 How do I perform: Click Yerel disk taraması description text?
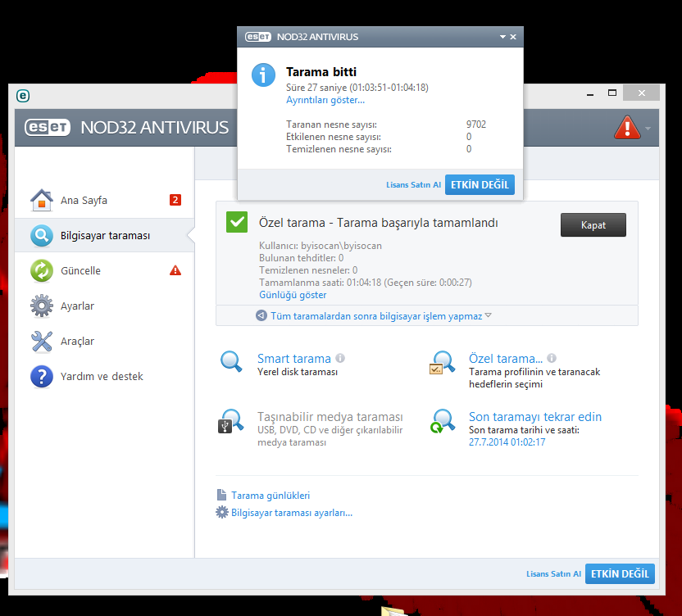298,372
